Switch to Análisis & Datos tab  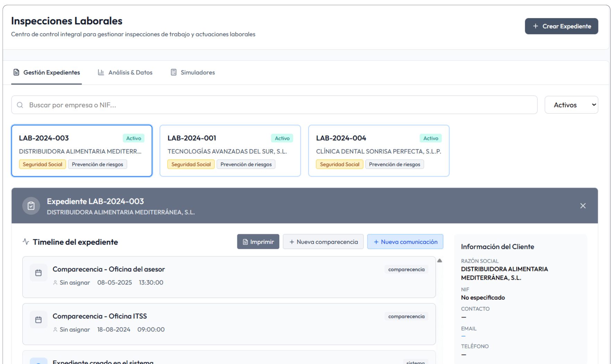click(x=125, y=73)
